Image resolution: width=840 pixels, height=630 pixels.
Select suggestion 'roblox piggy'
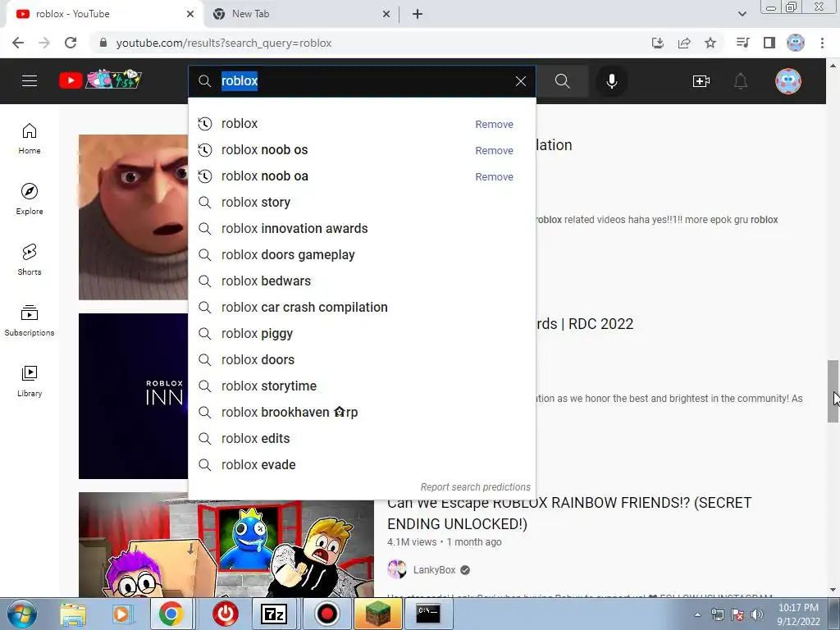point(362,334)
